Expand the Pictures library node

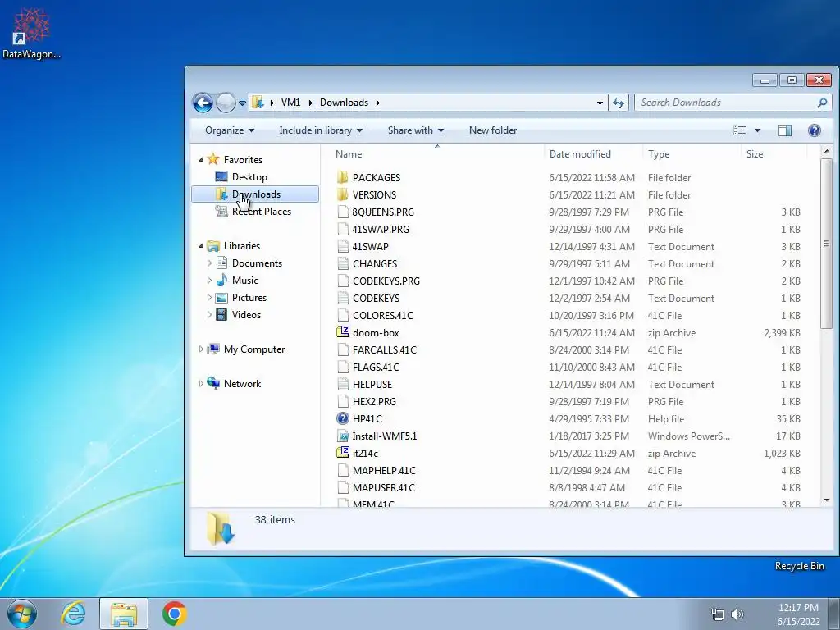[x=209, y=297]
